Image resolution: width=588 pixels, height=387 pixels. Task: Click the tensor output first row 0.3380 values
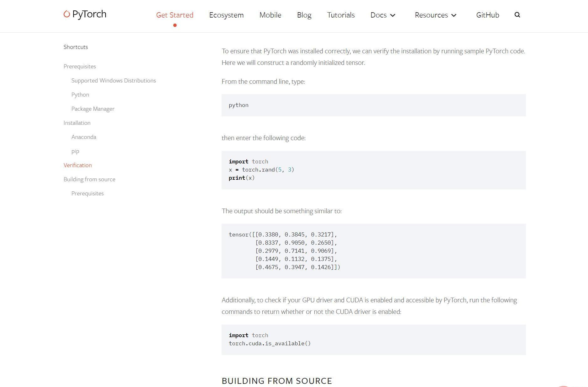(283, 235)
